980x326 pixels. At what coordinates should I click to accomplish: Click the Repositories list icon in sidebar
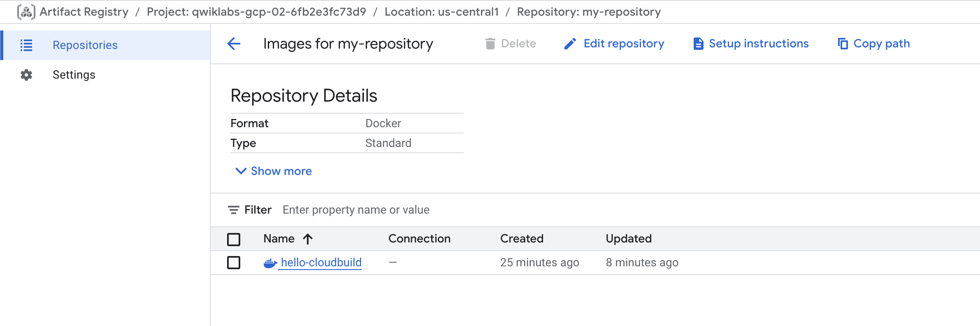[26, 45]
